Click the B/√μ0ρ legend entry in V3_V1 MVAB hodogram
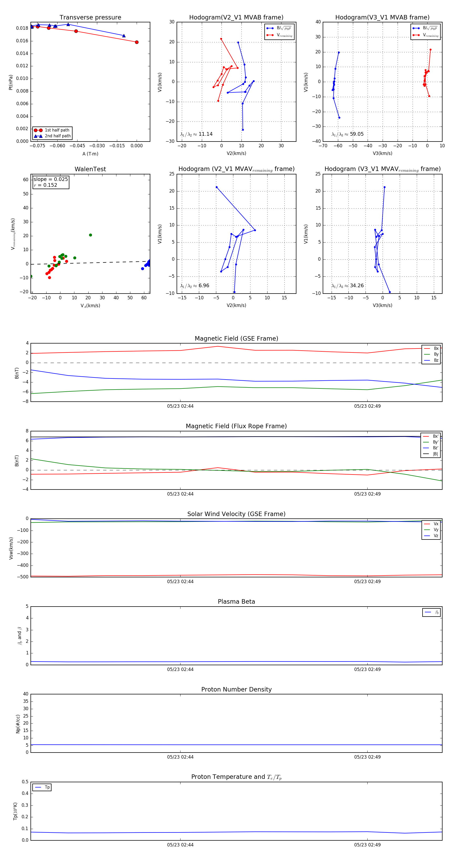The image size is (473, 868). 425,28
